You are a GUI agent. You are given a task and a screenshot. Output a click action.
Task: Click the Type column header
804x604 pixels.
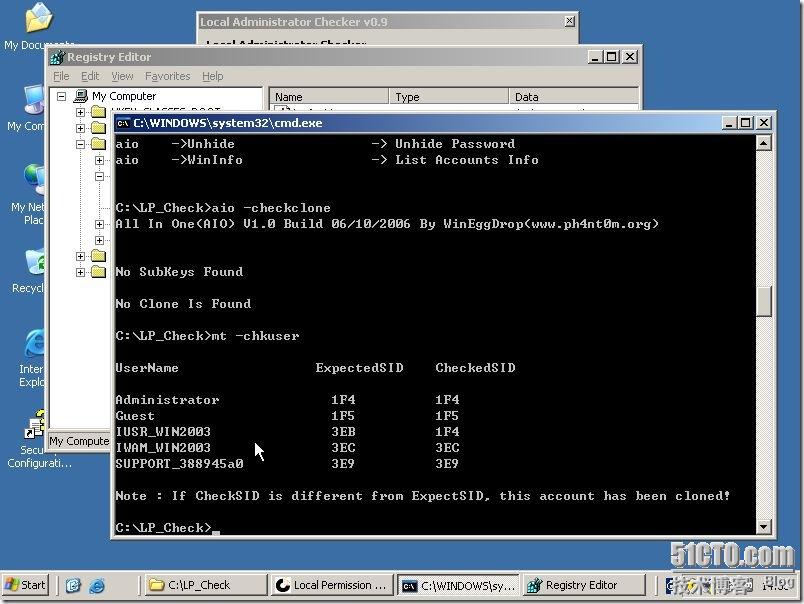pos(449,97)
